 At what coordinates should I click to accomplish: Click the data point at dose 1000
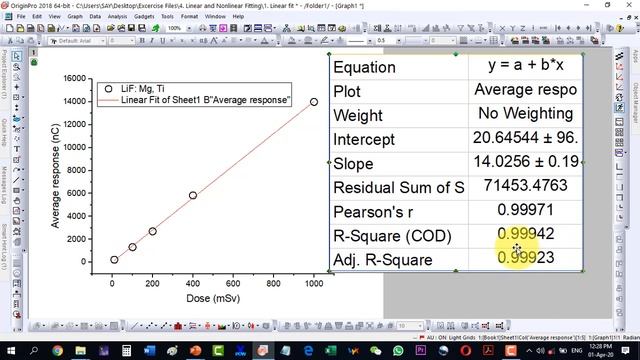[313, 102]
